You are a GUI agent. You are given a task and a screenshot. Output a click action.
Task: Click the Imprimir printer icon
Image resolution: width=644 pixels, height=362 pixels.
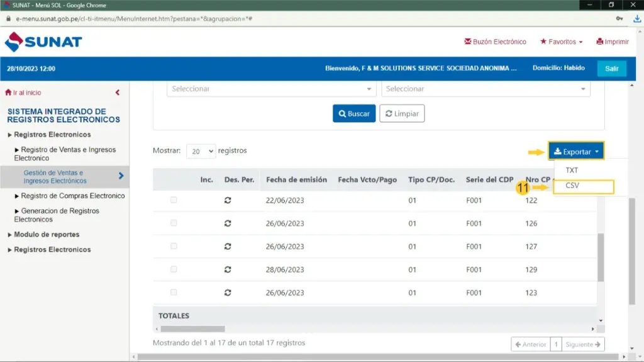click(x=601, y=42)
